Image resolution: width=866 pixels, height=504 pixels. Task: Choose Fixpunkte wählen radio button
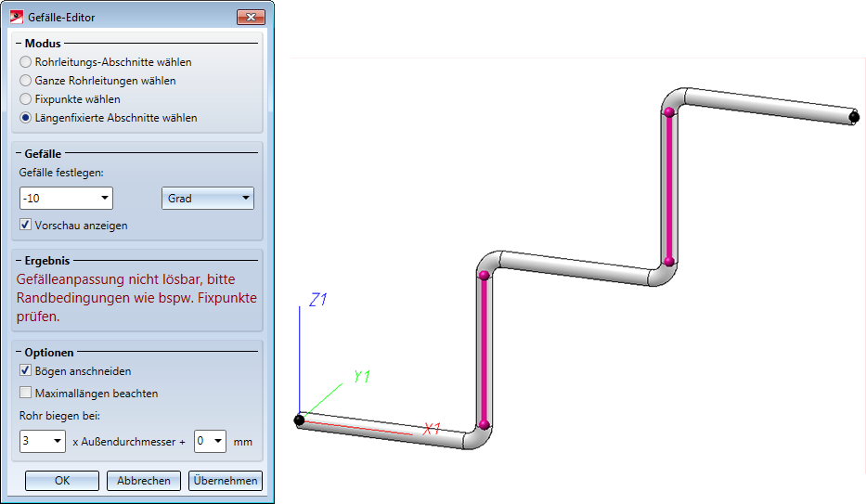tap(25, 99)
